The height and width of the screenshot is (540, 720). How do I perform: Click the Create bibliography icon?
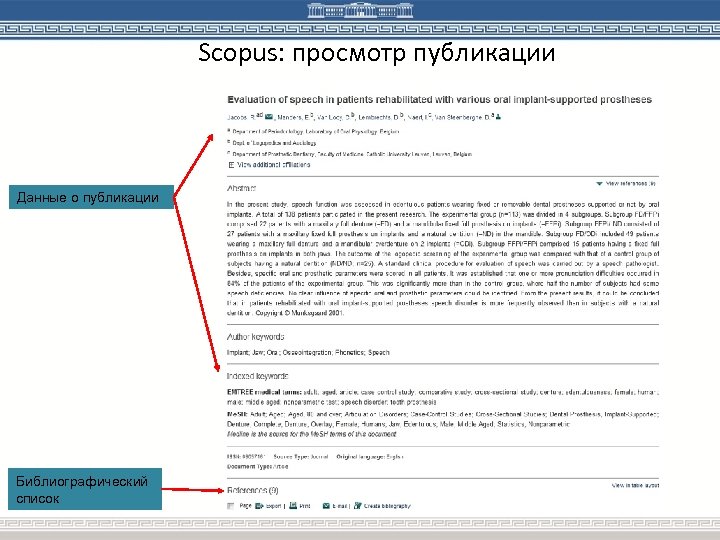pos(358,506)
